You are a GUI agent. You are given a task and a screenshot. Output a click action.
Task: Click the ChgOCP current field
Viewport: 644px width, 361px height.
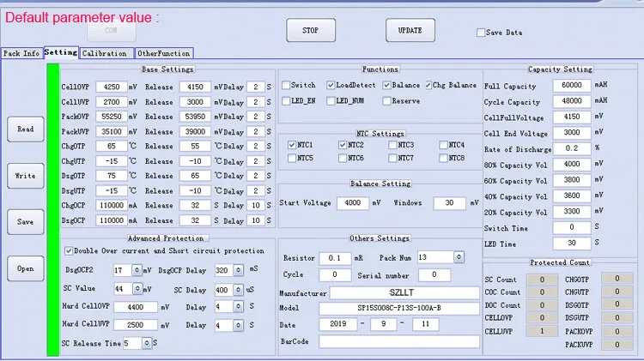(x=112, y=205)
